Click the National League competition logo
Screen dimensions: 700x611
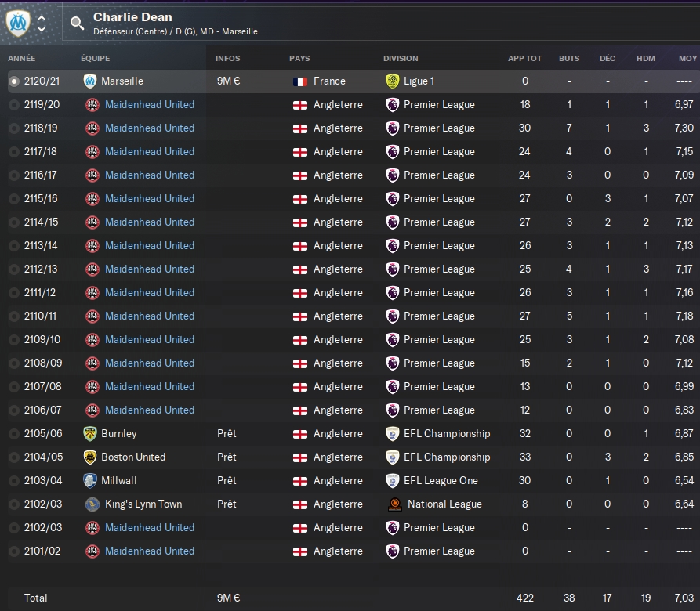[393, 504]
